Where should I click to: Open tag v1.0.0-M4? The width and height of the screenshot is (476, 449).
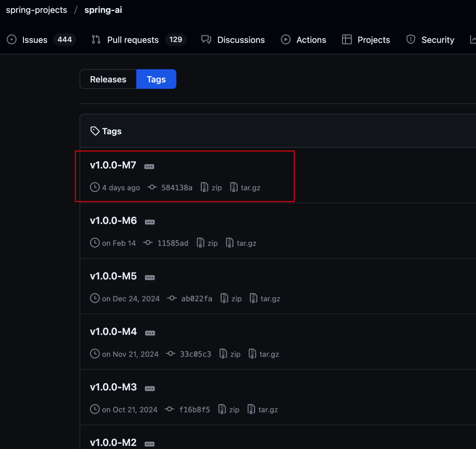pos(114,331)
